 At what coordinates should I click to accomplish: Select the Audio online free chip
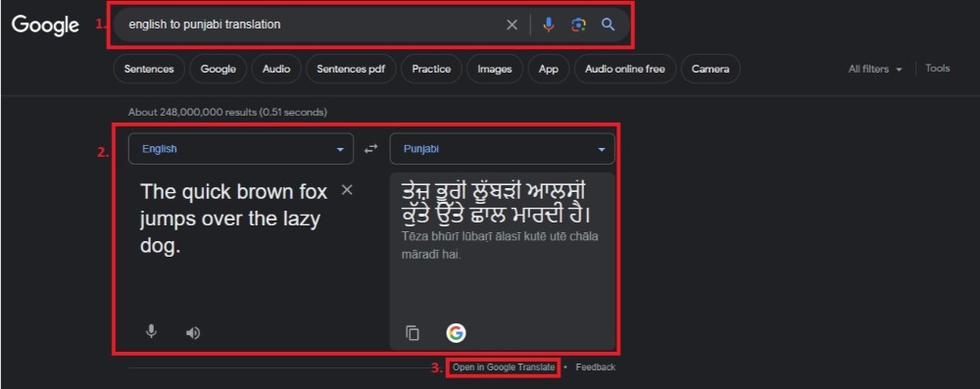(x=625, y=69)
